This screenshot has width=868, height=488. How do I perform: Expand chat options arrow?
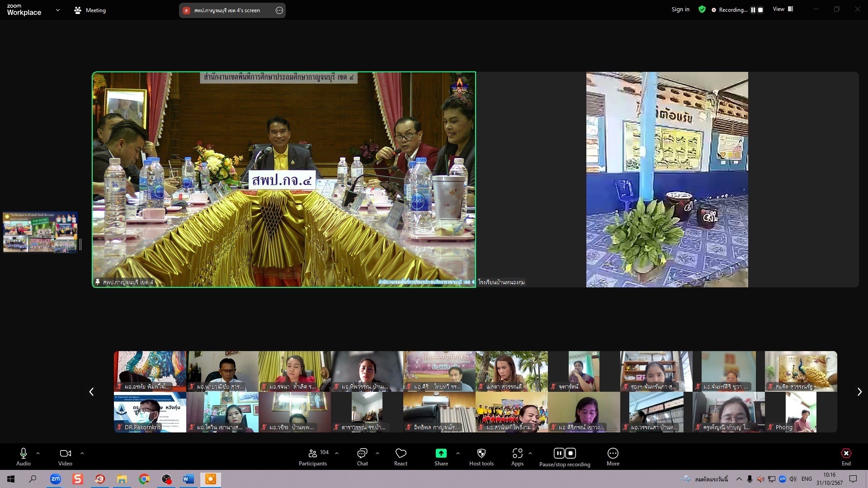[x=377, y=453]
